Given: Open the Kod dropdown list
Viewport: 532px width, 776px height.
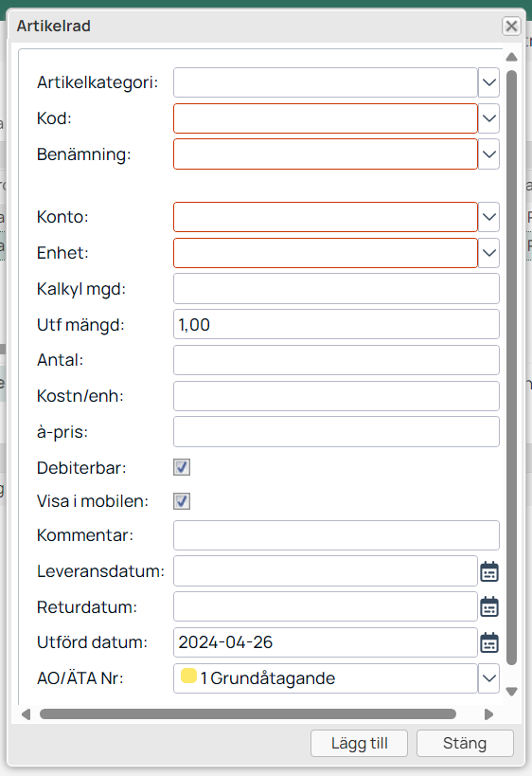Looking at the screenshot, I should [488, 118].
